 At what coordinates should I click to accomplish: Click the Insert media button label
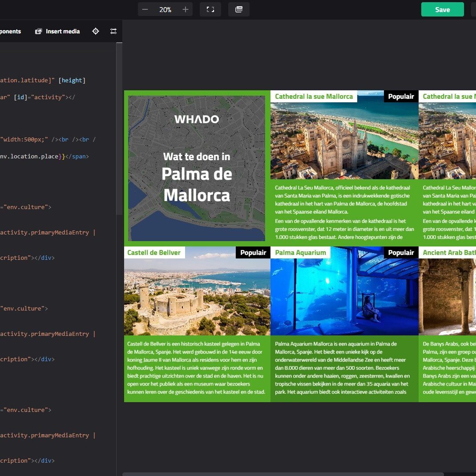63,31
